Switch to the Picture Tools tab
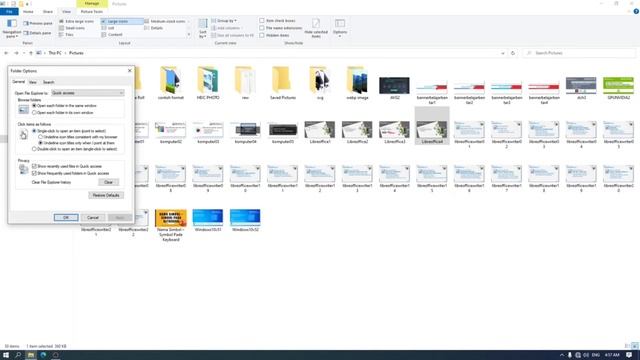The height and width of the screenshot is (360, 640). tap(91, 11)
